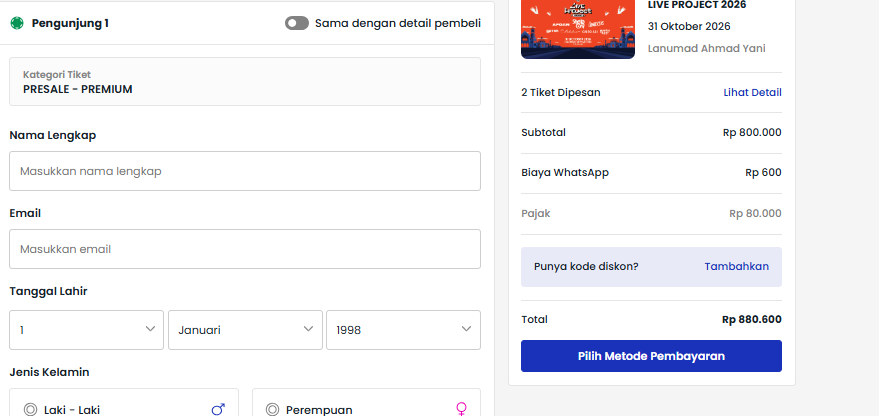Click the Pajak Rp 80.000 amount

tap(755, 214)
